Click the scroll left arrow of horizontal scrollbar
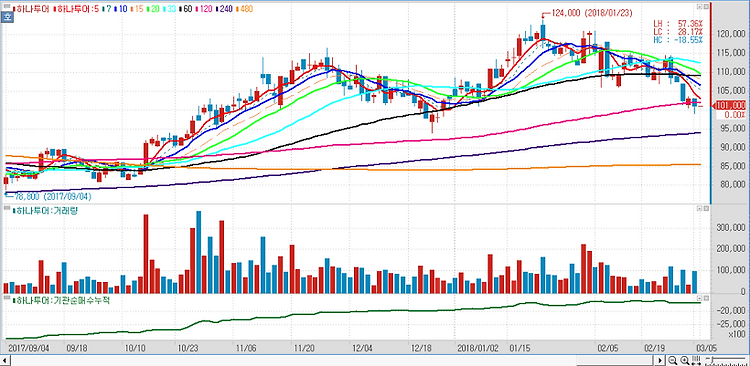Viewport: 750px width, 366px height. click(4, 360)
